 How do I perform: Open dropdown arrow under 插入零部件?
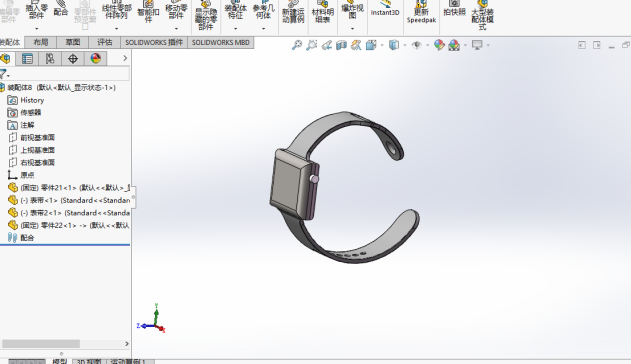37,29
